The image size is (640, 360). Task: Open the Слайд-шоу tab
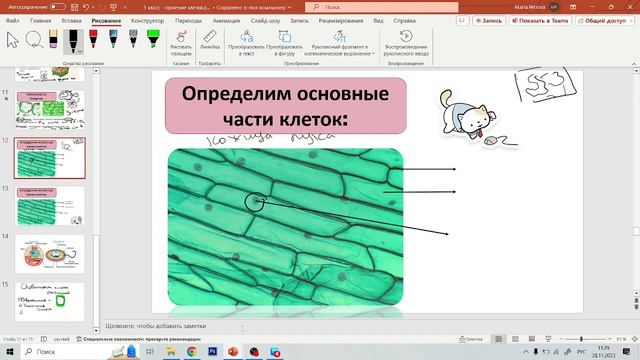(265, 20)
